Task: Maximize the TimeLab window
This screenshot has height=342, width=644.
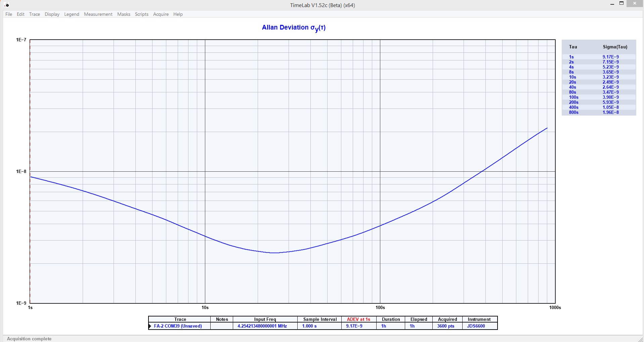Action: click(x=621, y=3)
